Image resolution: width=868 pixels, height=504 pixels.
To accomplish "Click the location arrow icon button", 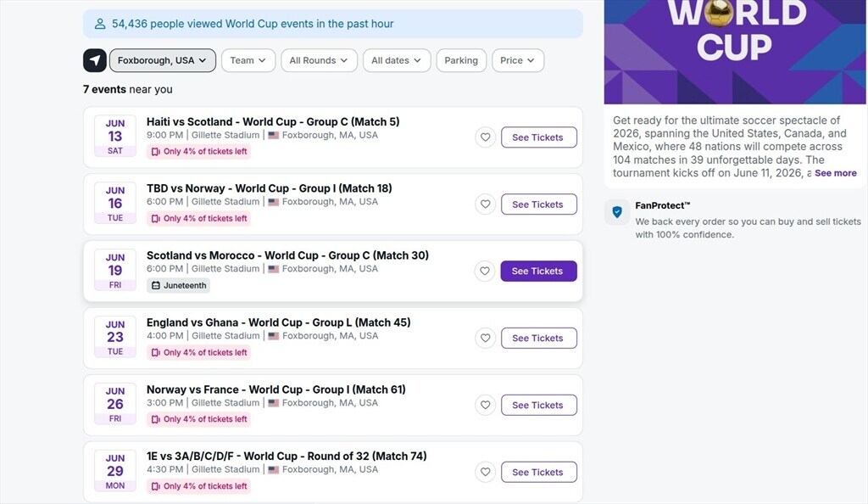I will click(95, 60).
